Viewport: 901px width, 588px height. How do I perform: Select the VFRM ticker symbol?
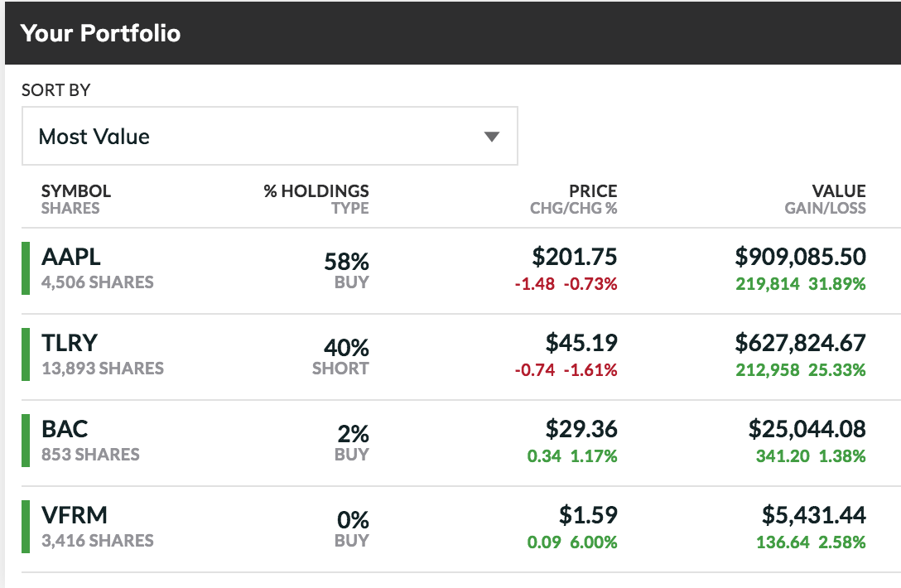click(x=75, y=515)
